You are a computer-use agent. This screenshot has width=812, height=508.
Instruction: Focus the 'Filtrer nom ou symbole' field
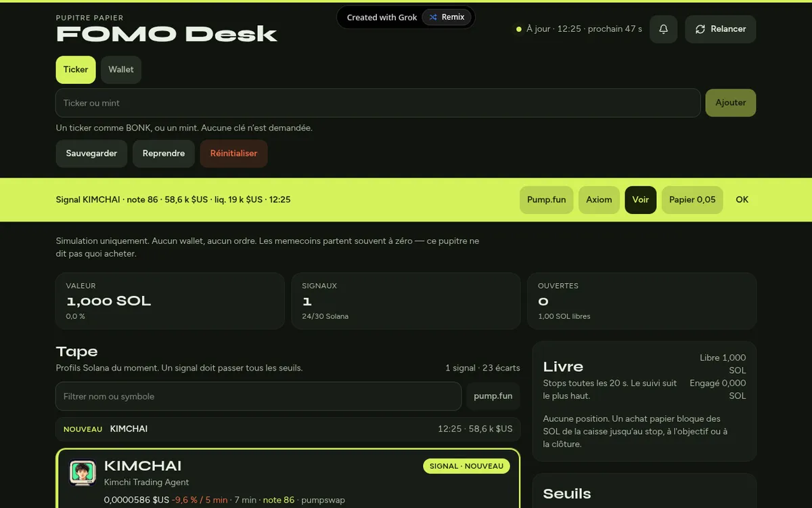[258, 396]
